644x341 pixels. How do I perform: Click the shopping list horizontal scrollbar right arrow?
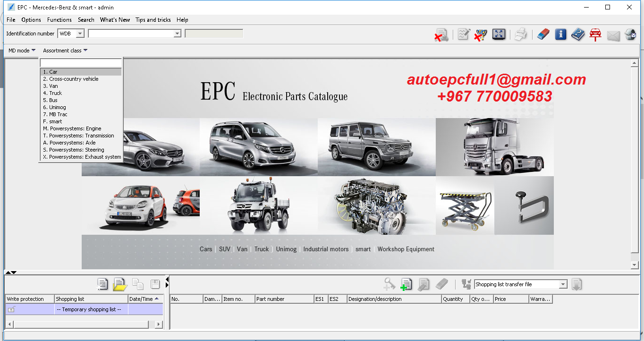tap(159, 324)
